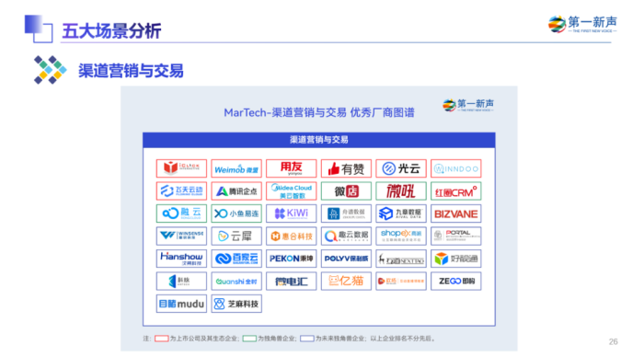Select the 红圈CRM logo
644x357 pixels.
[x=456, y=191]
